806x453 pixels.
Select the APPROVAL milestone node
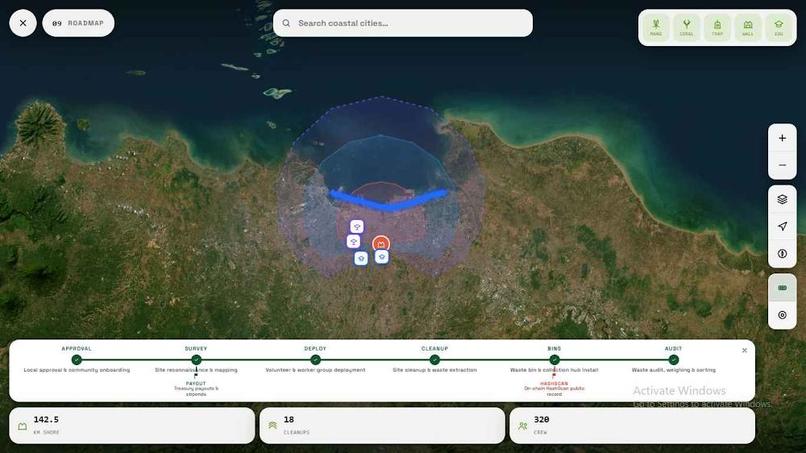point(77,359)
